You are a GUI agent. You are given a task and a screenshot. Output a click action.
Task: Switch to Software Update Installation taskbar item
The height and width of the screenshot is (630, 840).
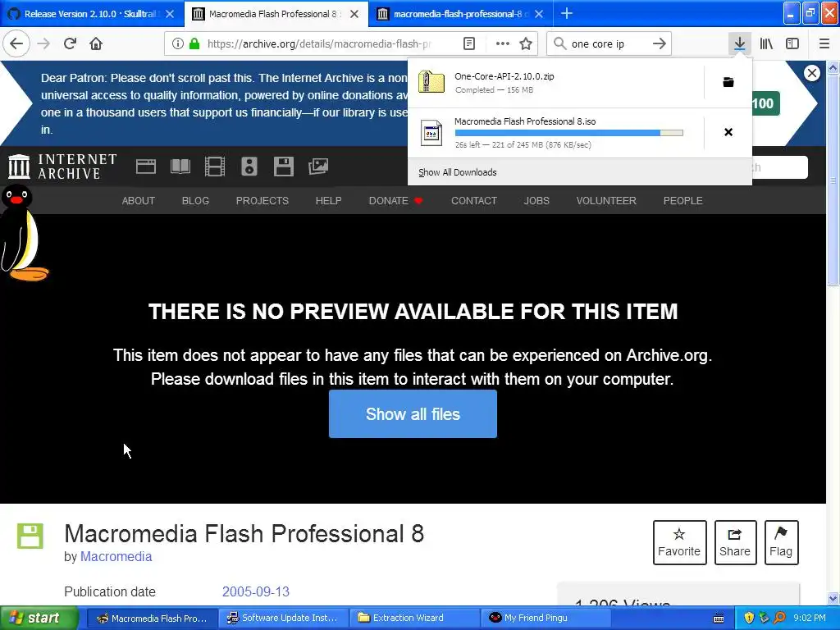pyautogui.click(x=283, y=619)
